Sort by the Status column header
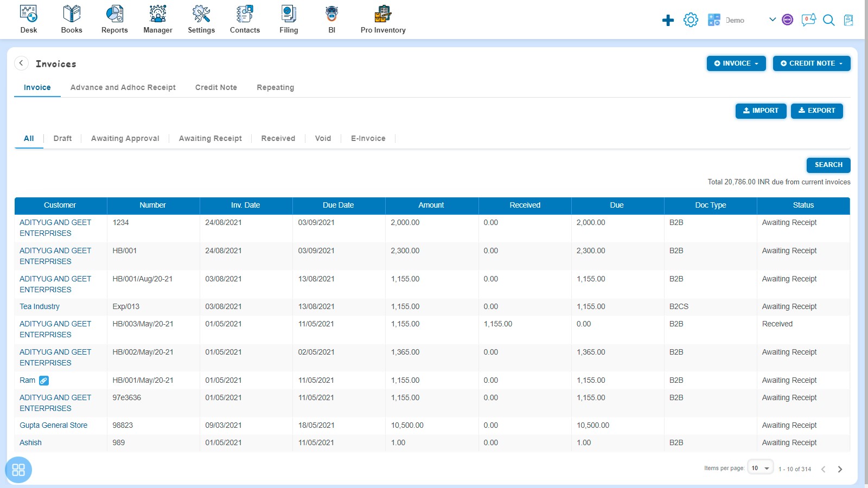 click(x=803, y=206)
